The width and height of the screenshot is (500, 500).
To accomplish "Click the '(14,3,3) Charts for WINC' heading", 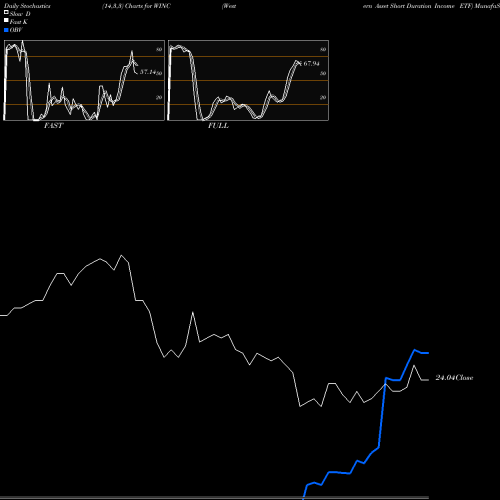I will point(136,6).
